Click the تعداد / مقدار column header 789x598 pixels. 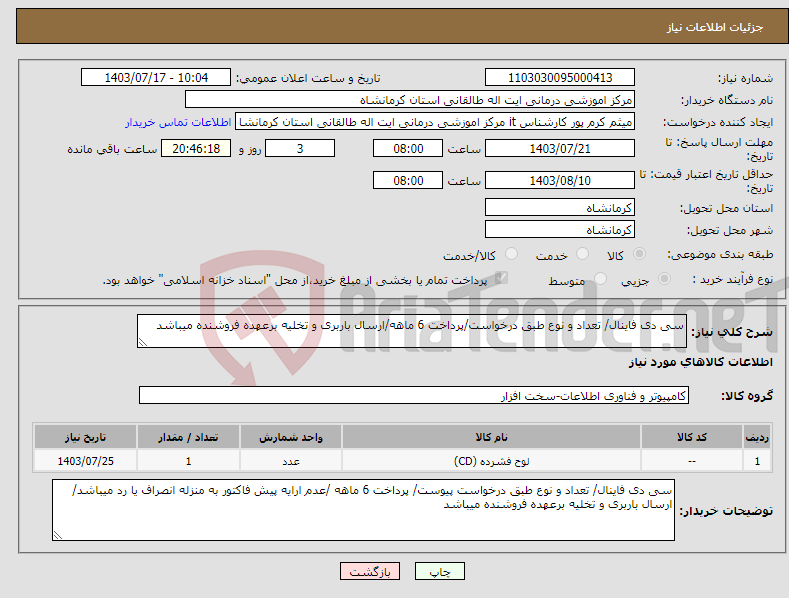(x=188, y=437)
